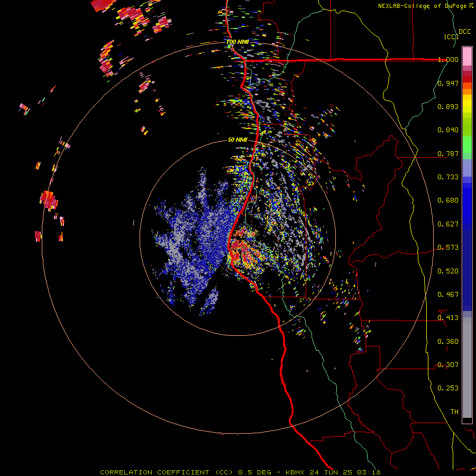This screenshot has width=476, height=476.
Task: Click the TH label on the scale
Action: (x=454, y=412)
